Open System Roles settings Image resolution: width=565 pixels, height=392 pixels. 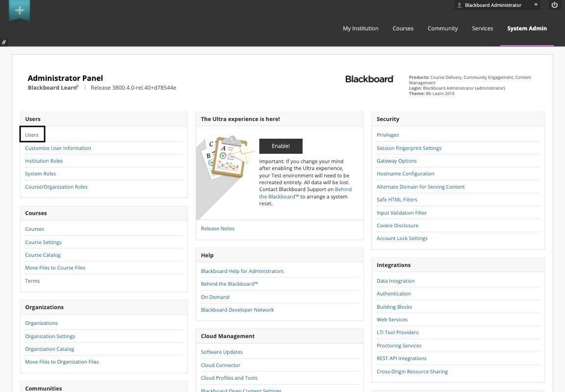[x=40, y=173]
